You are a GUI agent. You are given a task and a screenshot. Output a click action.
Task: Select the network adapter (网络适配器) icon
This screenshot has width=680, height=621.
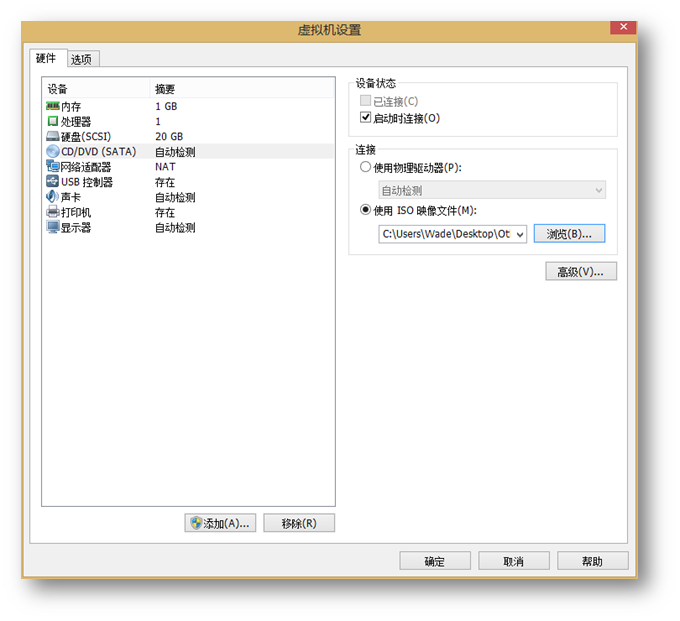(x=52, y=166)
